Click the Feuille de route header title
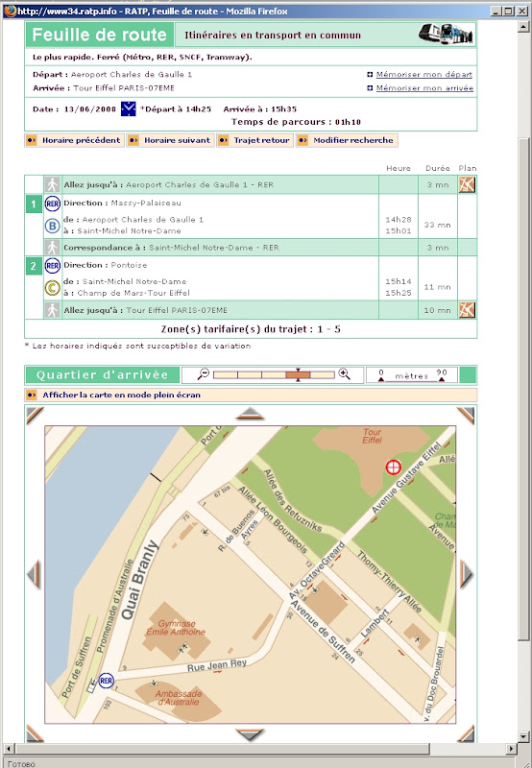Viewport: 532px width, 768px height. coord(100,35)
